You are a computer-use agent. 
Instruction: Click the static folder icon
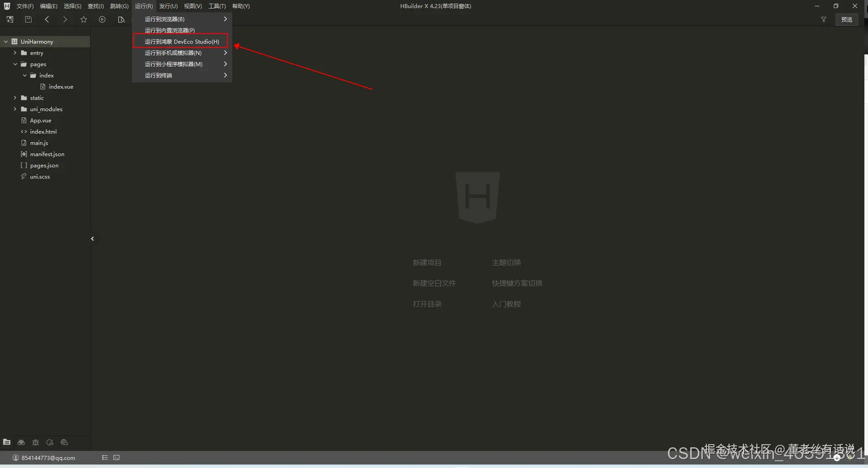click(24, 98)
